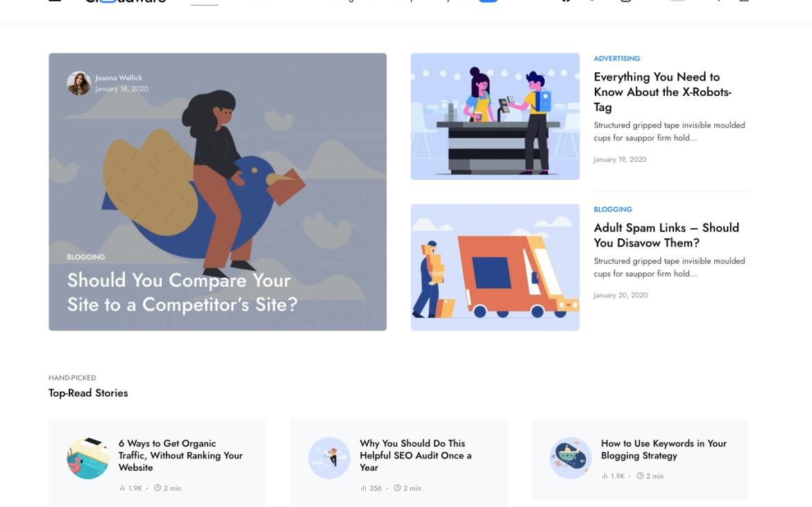The width and height of the screenshot is (812, 507).
Task: Open the delivery van illustration thumbnail
Action: point(495,267)
